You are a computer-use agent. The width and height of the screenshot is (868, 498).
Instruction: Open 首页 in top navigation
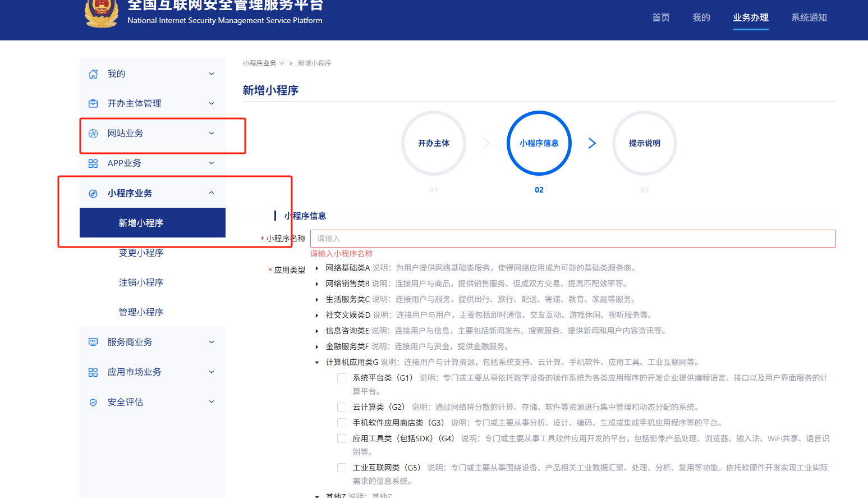(661, 17)
